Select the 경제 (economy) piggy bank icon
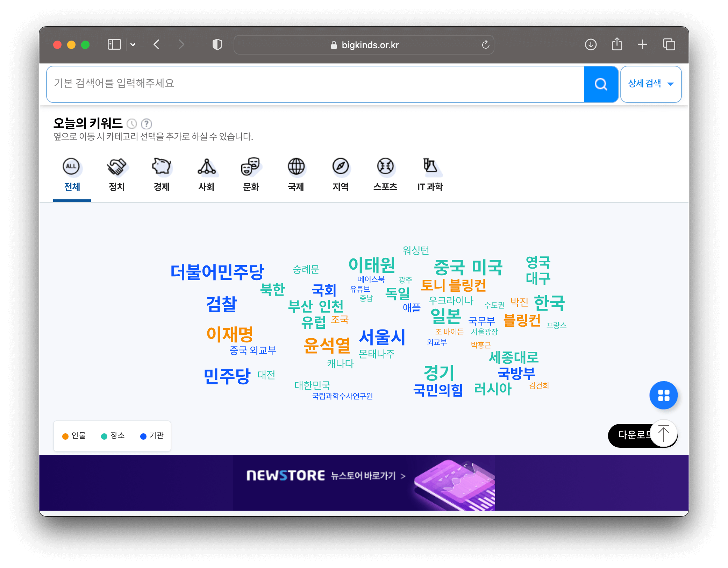 [x=162, y=168]
